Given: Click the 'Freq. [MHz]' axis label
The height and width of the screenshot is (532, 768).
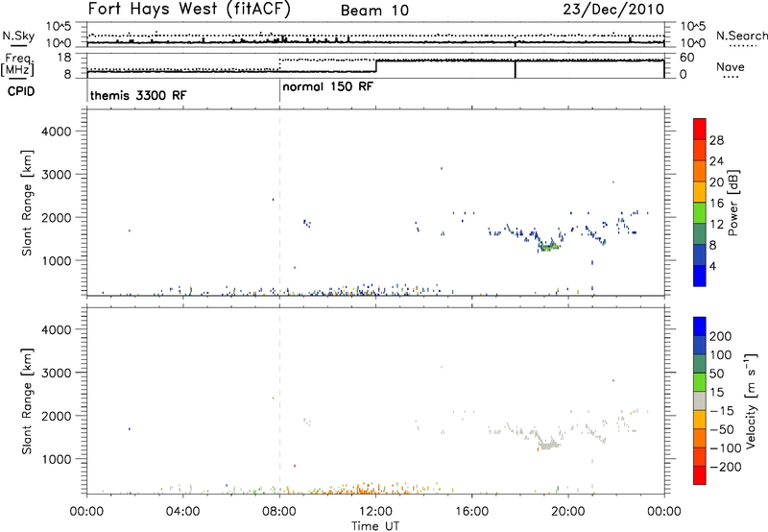Looking at the screenshot, I should [x=17, y=65].
